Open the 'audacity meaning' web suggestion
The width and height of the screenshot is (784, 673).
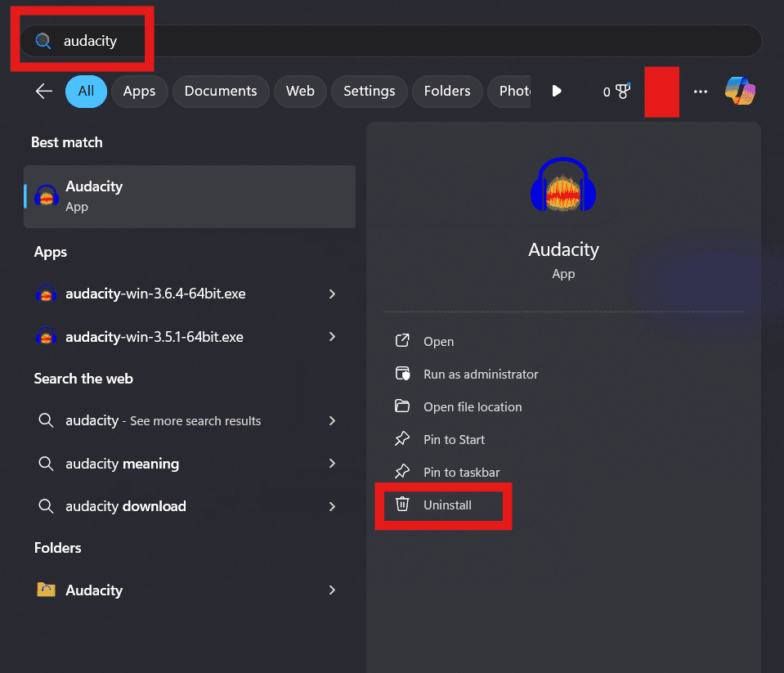[x=190, y=464]
